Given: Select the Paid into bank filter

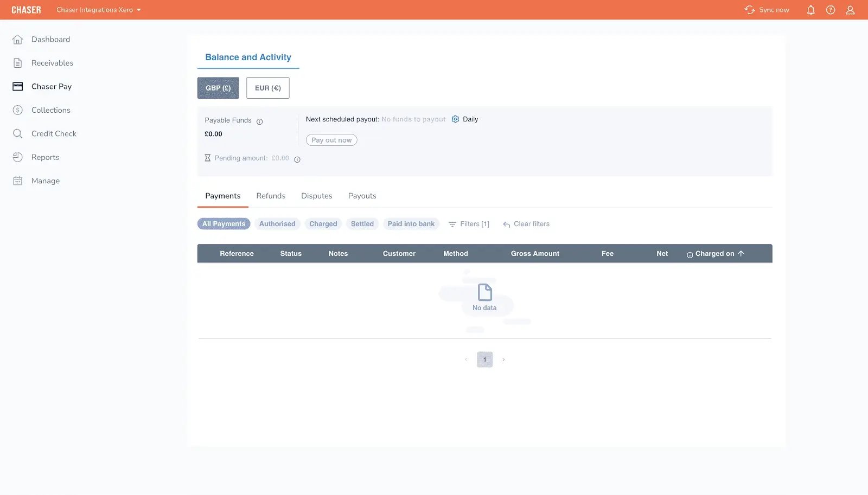Looking at the screenshot, I should click(411, 224).
